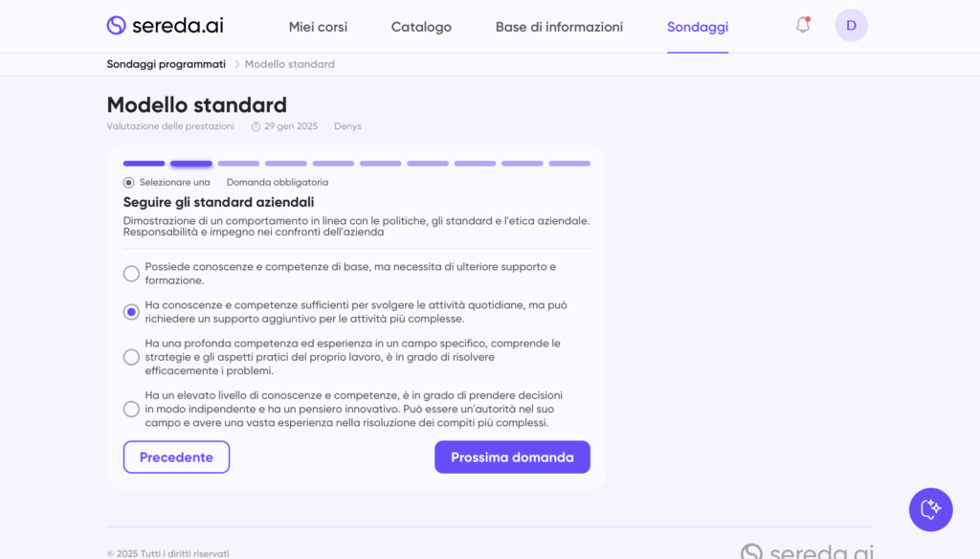Image resolution: width=980 pixels, height=559 pixels.
Task: Click the 'Selezionare una' radio icon
Action: pos(129,182)
